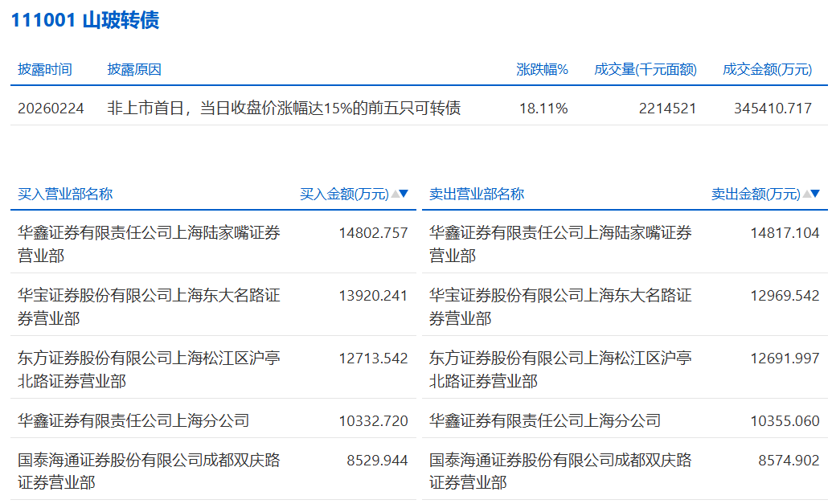Select 国泰海通证券成都双庆路 in the buy list

[x=149, y=471]
